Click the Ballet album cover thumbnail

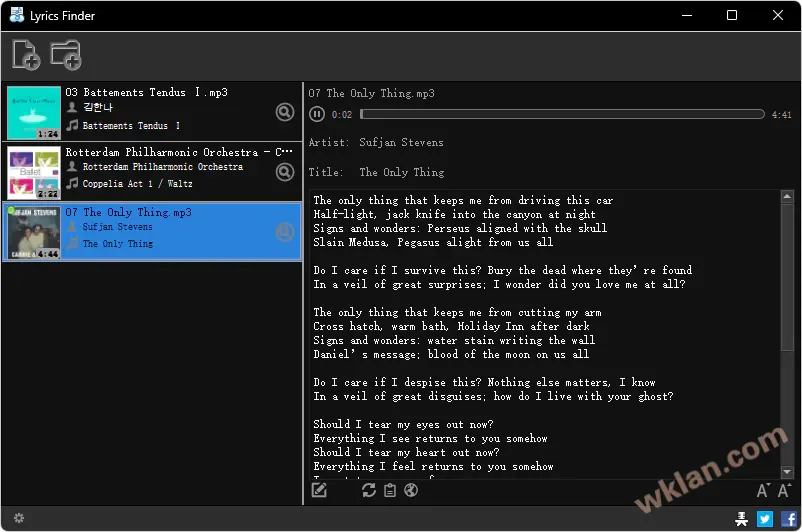[x=34, y=172]
